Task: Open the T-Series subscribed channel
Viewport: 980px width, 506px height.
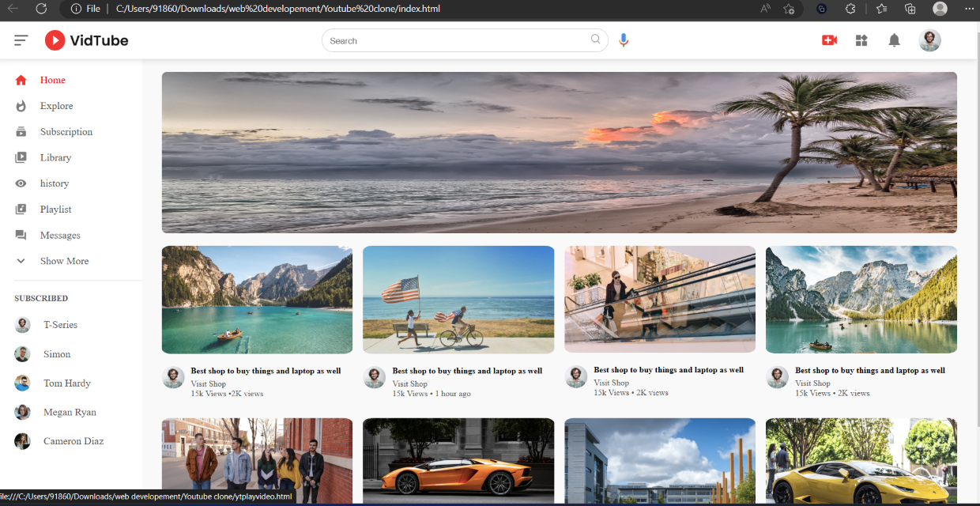Action: (60, 325)
